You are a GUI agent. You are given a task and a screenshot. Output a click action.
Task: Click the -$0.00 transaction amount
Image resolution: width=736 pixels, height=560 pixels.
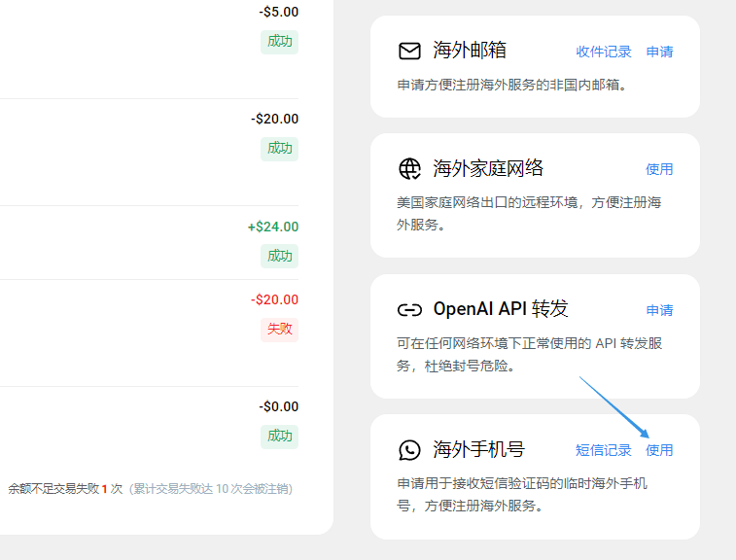pyautogui.click(x=279, y=406)
